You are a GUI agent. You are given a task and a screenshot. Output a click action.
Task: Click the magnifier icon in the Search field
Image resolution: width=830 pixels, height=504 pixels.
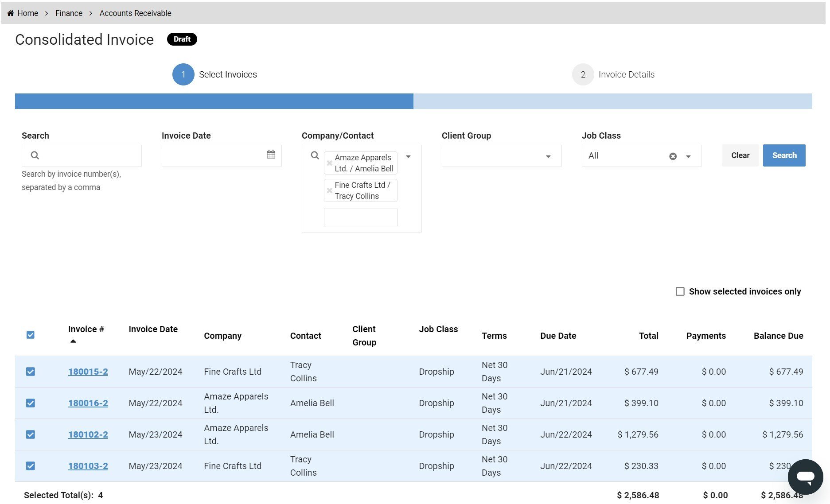tap(35, 155)
